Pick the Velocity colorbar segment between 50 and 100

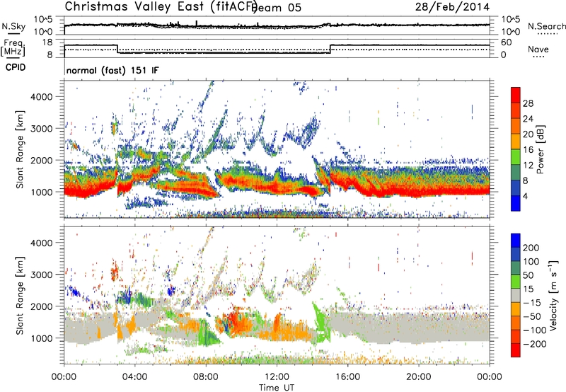516,268
